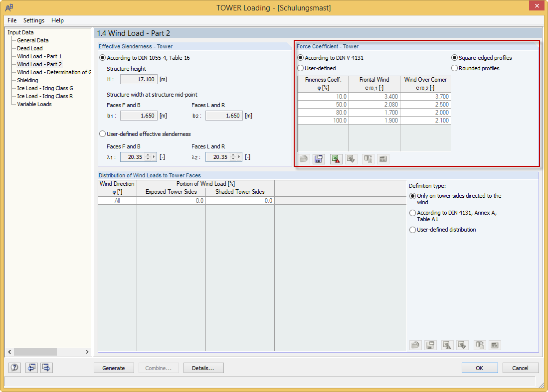
Task: Increase λ2 value with the up spinner
Action: (x=233, y=155)
